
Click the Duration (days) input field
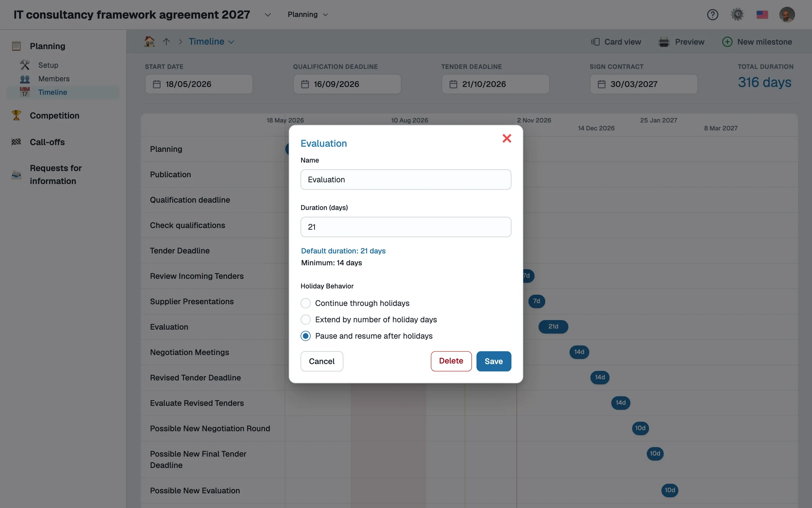tap(406, 227)
